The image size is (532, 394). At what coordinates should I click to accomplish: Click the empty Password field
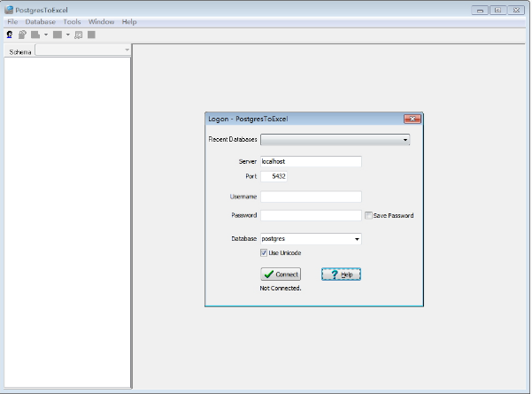click(311, 215)
